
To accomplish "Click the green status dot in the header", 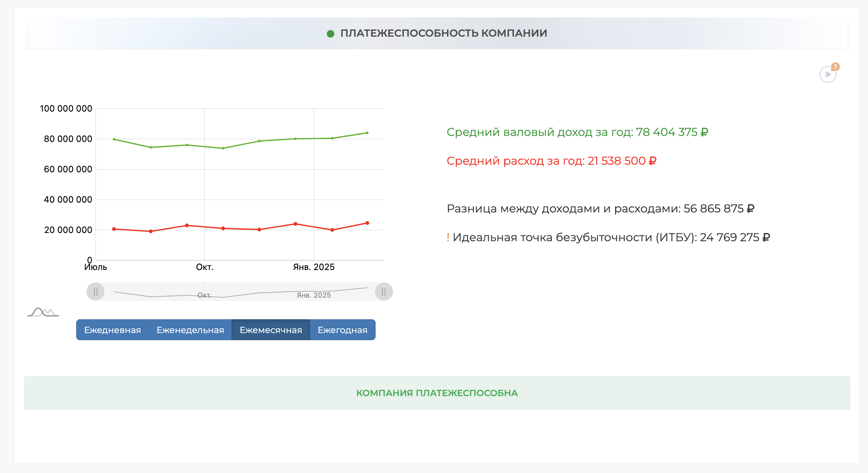I will [x=331, y=34].
